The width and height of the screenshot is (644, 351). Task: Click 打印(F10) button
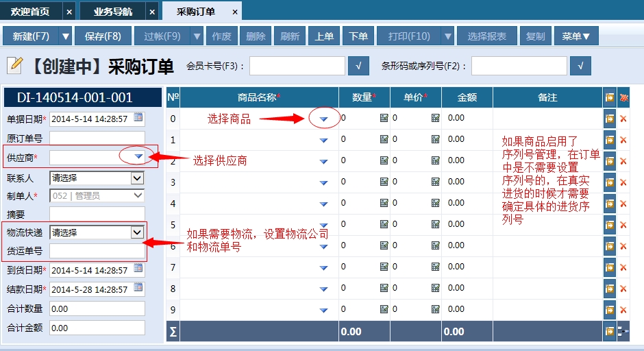click(x=409, y=36)
